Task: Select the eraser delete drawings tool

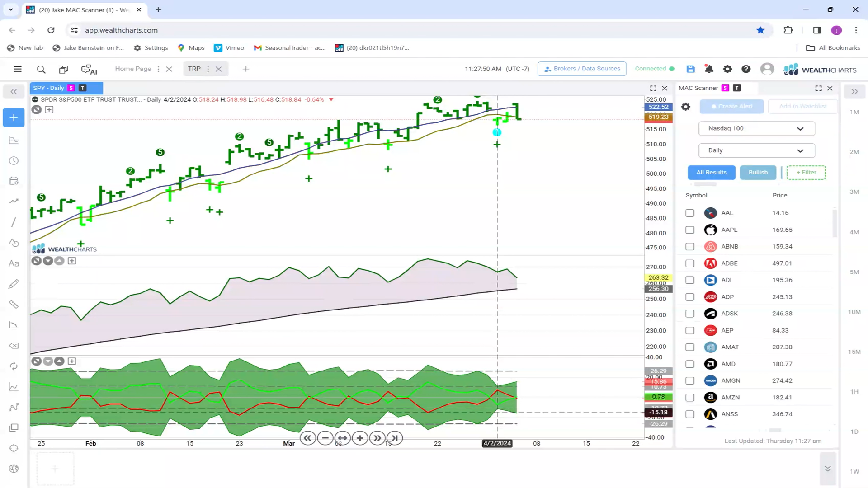Action: [x=14, y=346]
